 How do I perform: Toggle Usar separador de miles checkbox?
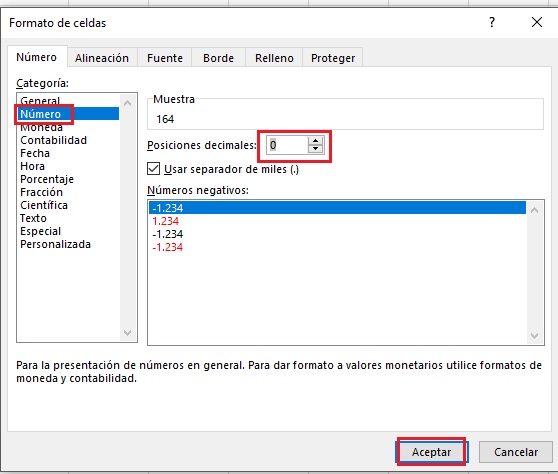pos(153,169)
